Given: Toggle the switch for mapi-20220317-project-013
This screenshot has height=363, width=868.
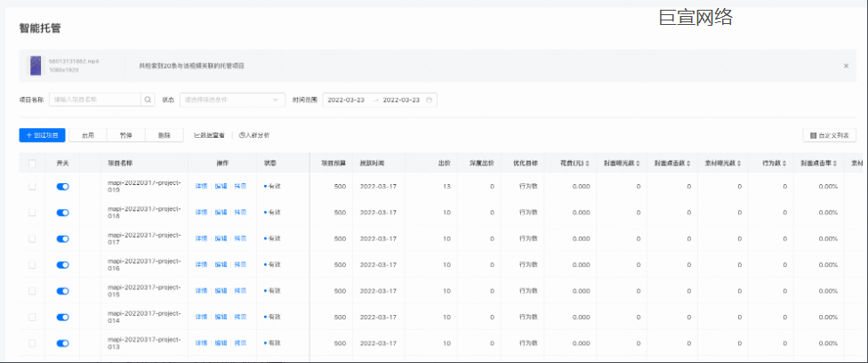Looking at the screenshot, I should click(x=62, y=343).
